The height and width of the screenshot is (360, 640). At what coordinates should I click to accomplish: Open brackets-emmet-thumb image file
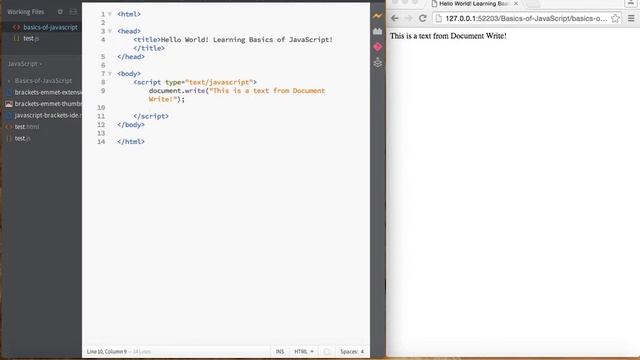[x=48, y=104]
